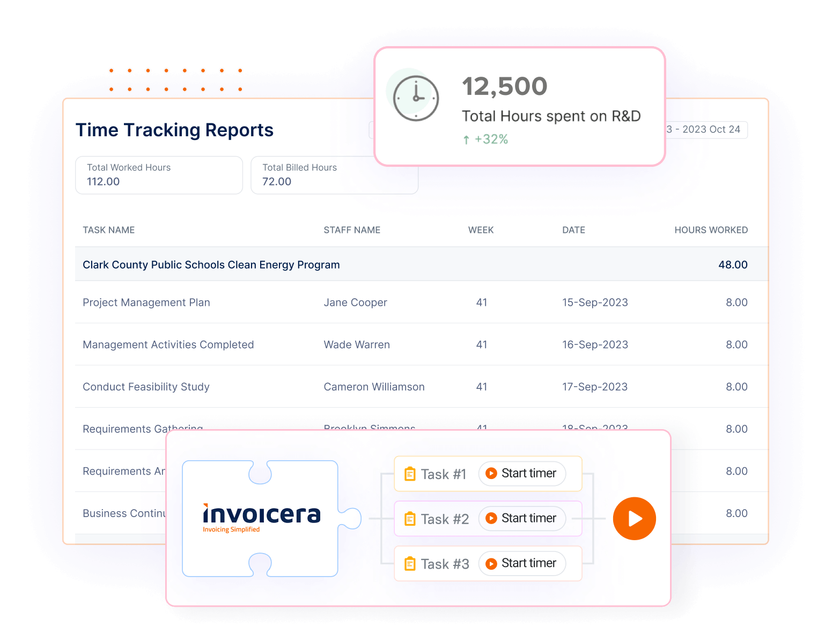This screenshot has height=641, width=840.
Task: Start timer for Task #1
Action: [522, 474]
